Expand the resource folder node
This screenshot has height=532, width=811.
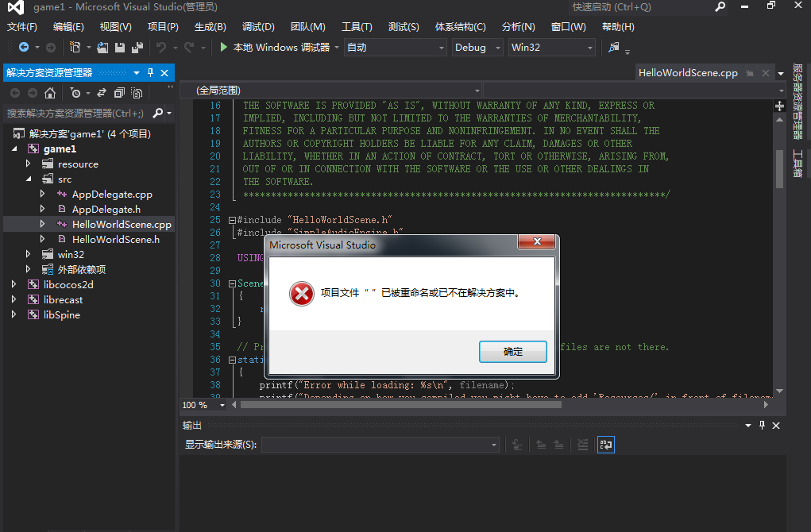[29, 164]
